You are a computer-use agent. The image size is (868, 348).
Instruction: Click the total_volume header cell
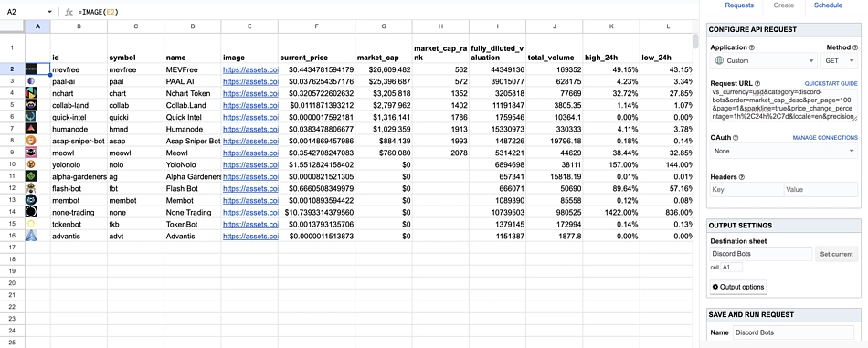pos(554,48)
